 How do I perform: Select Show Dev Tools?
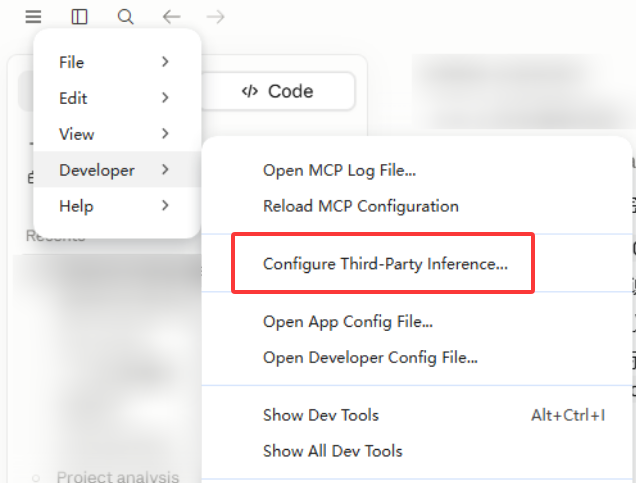click(417, 415)
